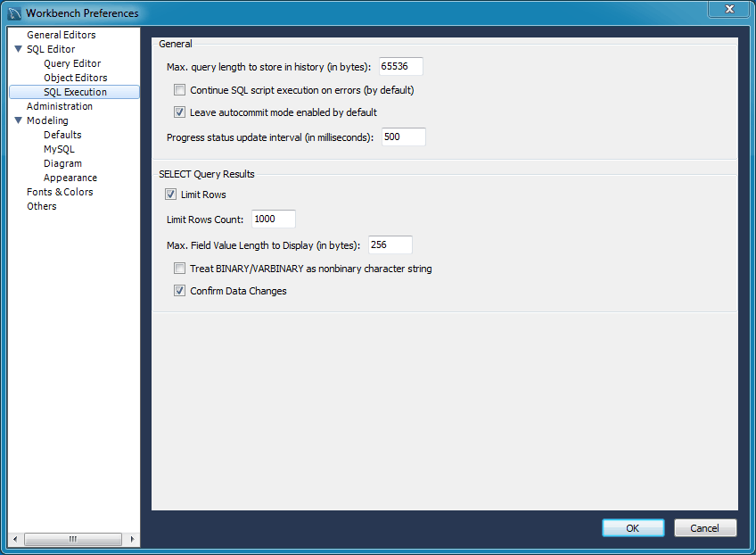Open the Administration preferences page
This screenshot has width=756, height=555.
[60, 106]
